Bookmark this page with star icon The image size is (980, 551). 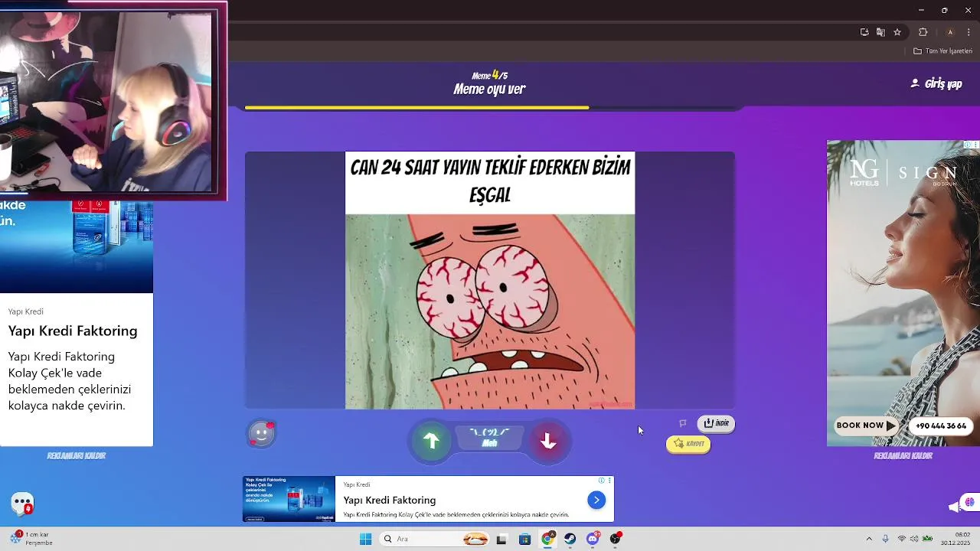[x=897, y=32]
